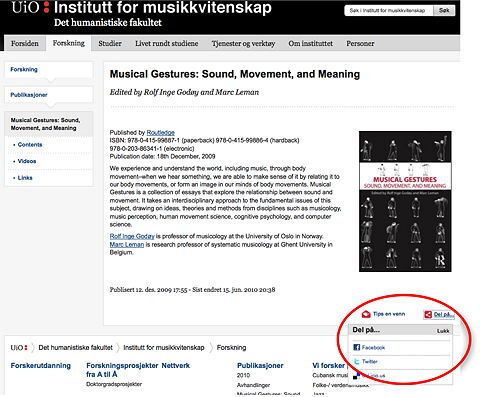
Task: Select Publikasjoner in the left sidebar
Action: tap(29, 95)
